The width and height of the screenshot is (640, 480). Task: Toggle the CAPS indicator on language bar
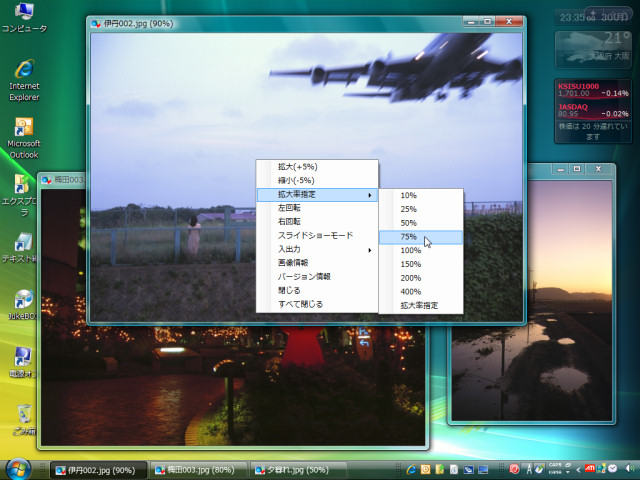(x=554, y=464)
